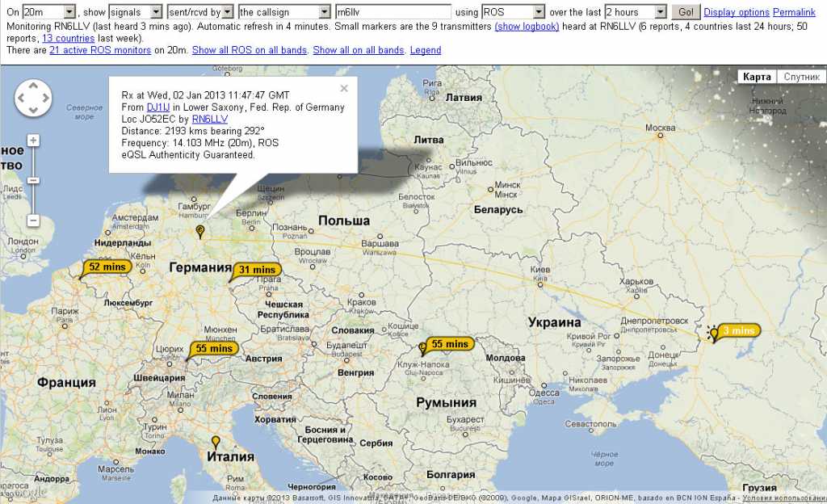
Task: Select the transmitter pin over Italy
Action: tap(215, 442)
